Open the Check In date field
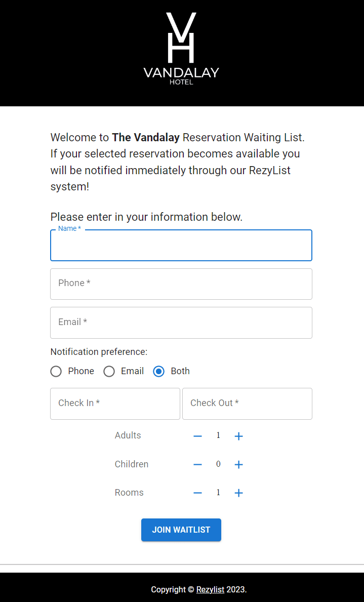 [x=115, y=404]
